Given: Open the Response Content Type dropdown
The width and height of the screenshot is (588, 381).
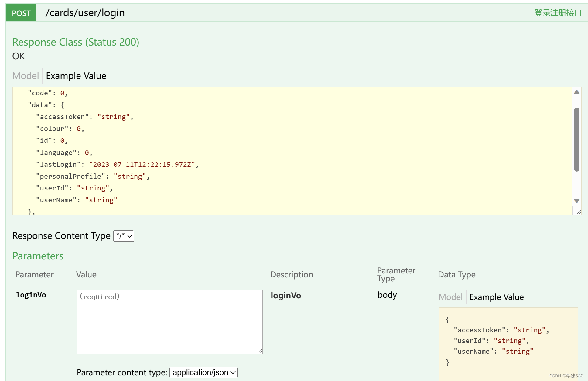Looking at the screenshot, I should tap(124, 236).
